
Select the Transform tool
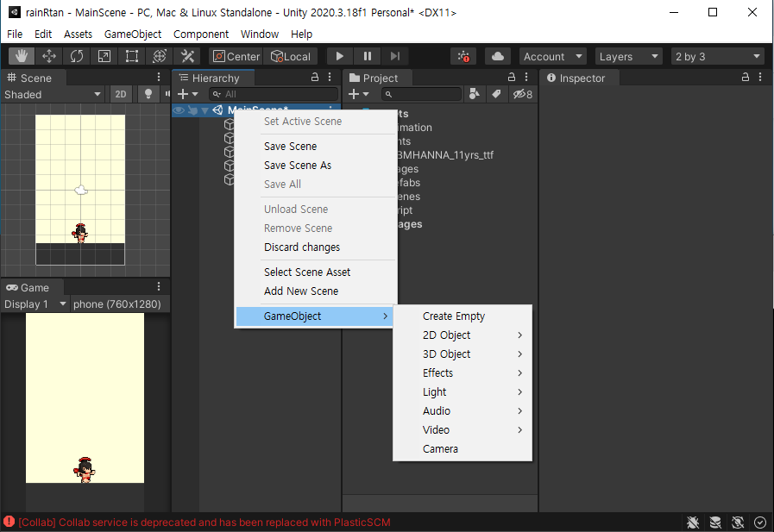pyautogui.click(x=160, y=56)
